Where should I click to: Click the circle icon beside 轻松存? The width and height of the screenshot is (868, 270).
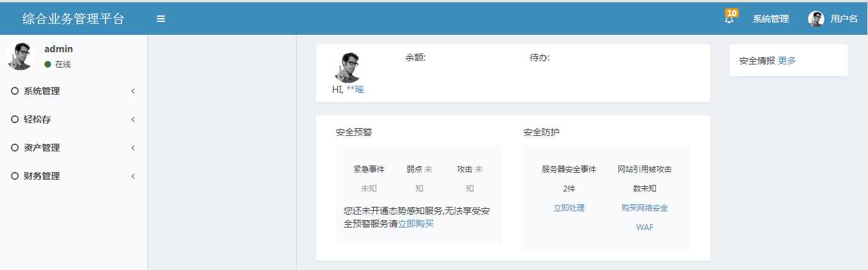pyautogui.click(x=15, y=119)
